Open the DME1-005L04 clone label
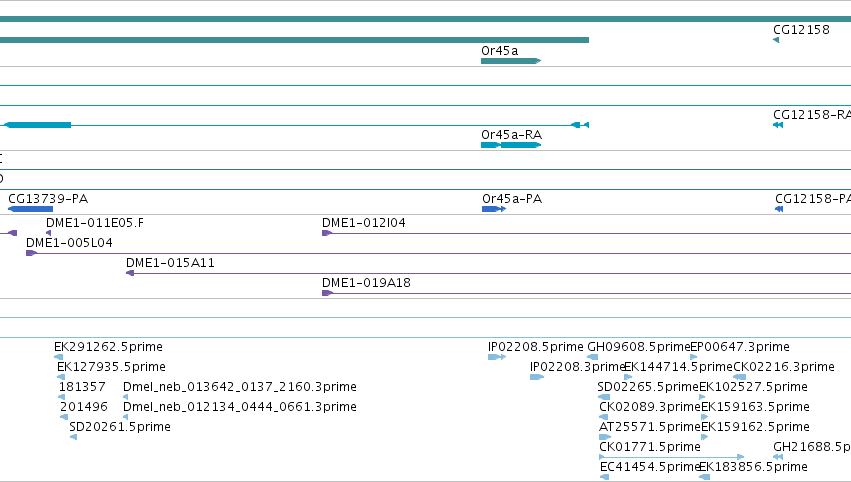 pos(69,243)
